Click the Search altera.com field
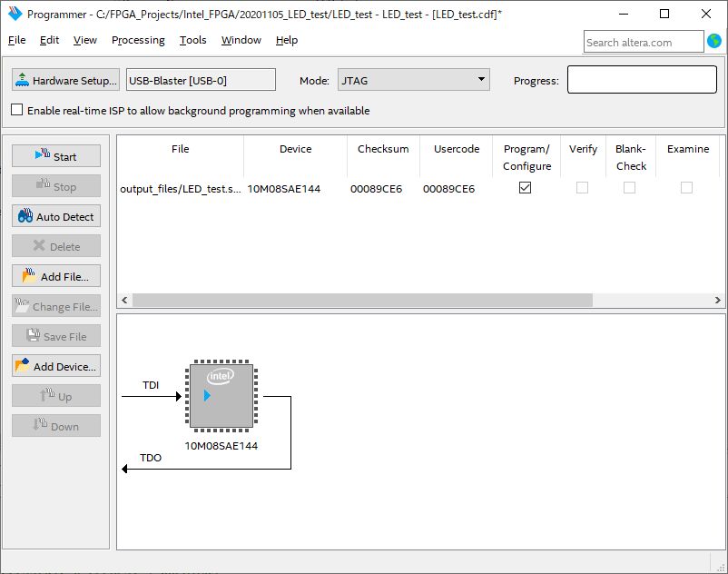 [x=643, y=42]
